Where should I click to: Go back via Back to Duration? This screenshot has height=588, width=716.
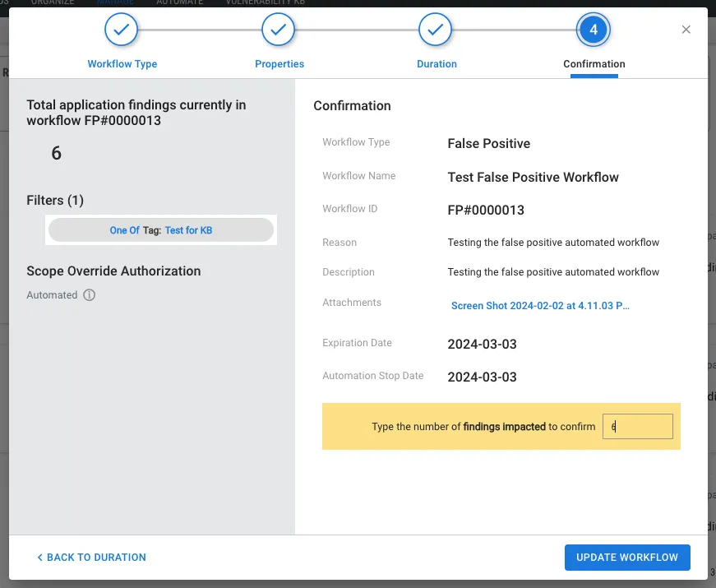point(92,558)
